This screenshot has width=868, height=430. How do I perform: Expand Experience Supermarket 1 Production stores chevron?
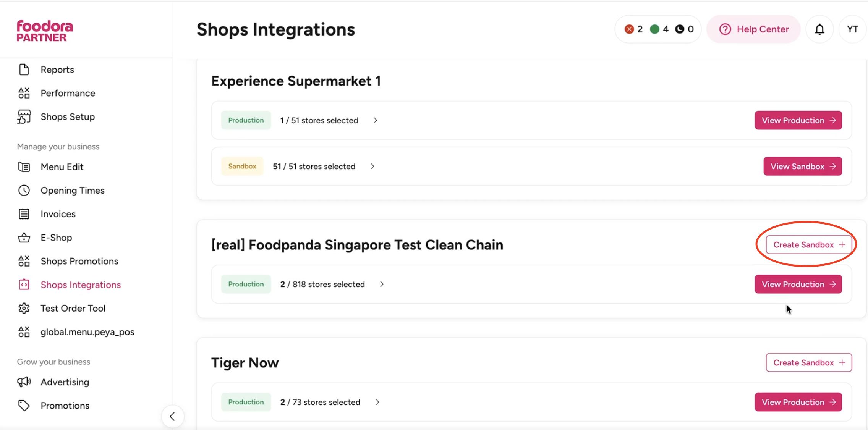[x=376, y=120]
